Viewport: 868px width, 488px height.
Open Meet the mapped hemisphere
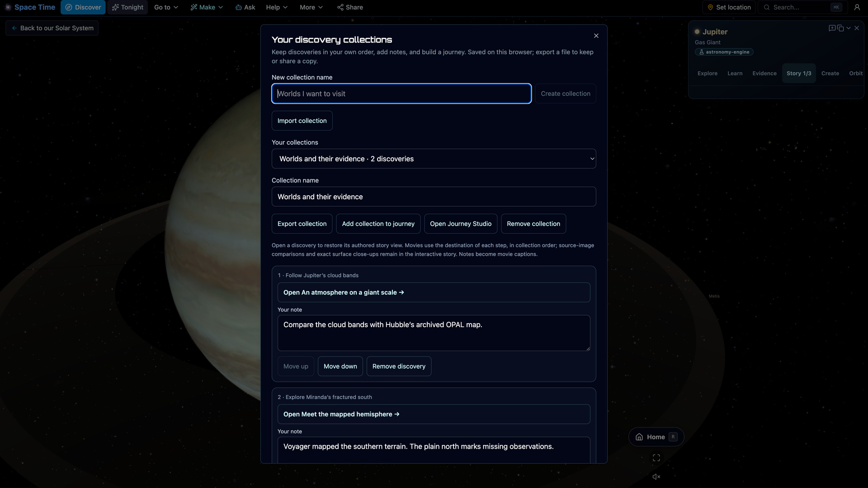coord(434,414)
